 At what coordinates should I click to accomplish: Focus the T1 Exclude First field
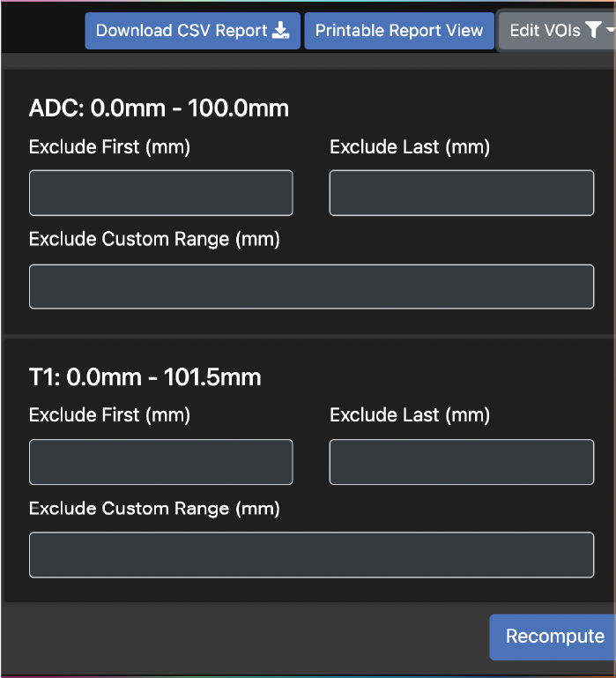point(161,462)
